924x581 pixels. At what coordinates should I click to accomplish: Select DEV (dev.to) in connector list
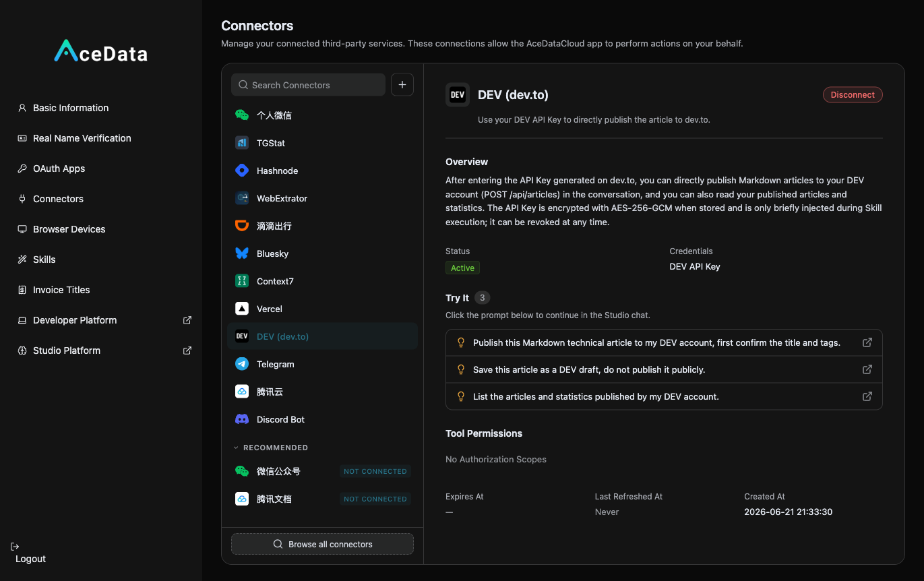point(322,336)
